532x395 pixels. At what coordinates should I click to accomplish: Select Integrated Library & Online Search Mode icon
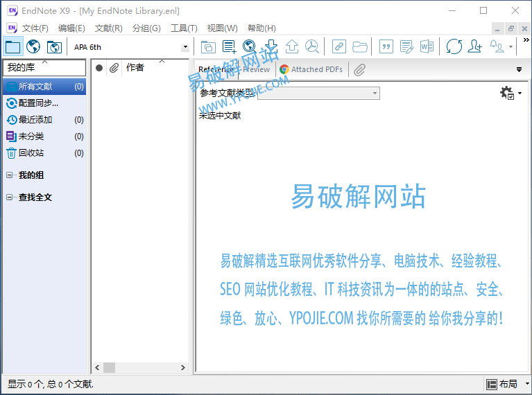pos(54,47)
